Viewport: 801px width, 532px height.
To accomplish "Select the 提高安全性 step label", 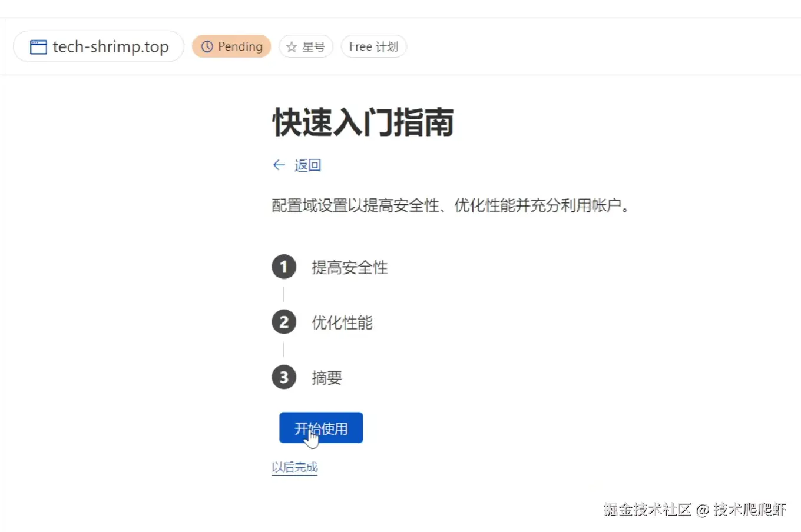I will pos(349,268).
